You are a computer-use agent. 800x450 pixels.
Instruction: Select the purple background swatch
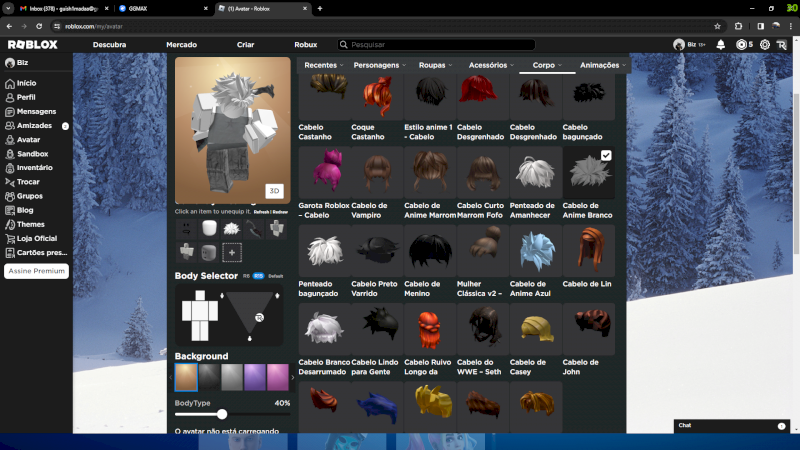coord(255,378)
